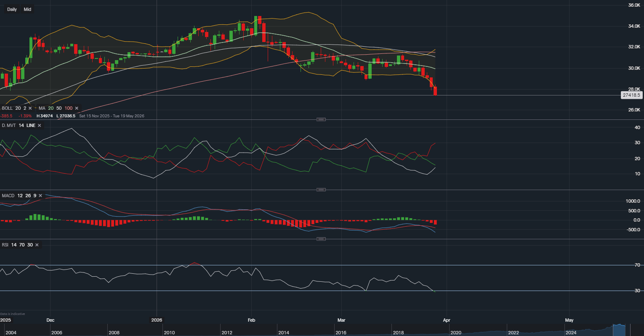Click the 27418.5 price label on the right axis
644x336 pixels.
(632, 95)
